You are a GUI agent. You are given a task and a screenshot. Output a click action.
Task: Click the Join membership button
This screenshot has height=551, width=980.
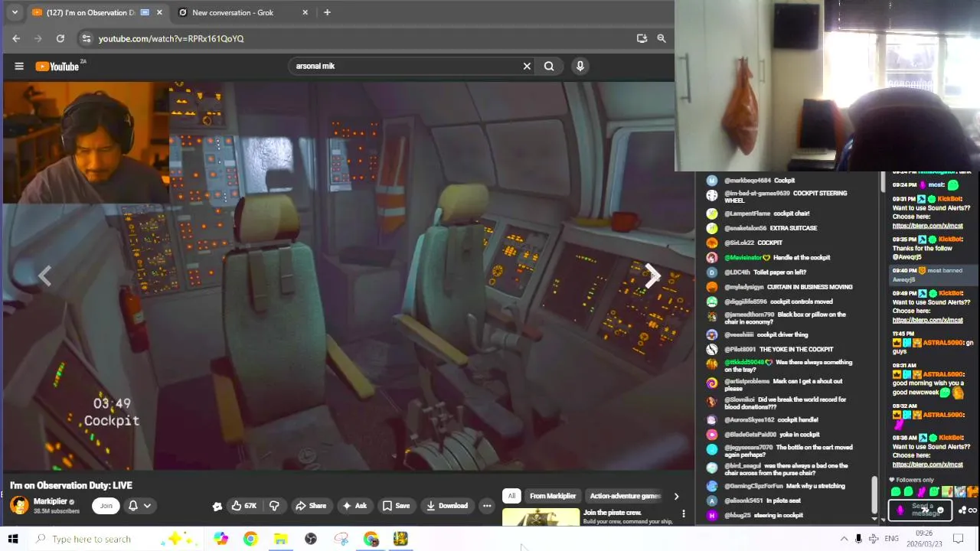tap(106, 505)
